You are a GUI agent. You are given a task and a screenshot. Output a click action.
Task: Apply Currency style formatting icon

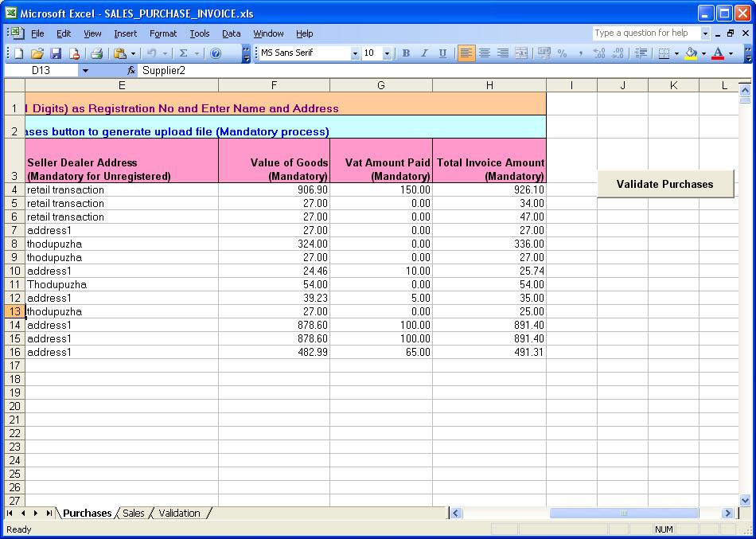pyautogui.click(x=544, y=53)
